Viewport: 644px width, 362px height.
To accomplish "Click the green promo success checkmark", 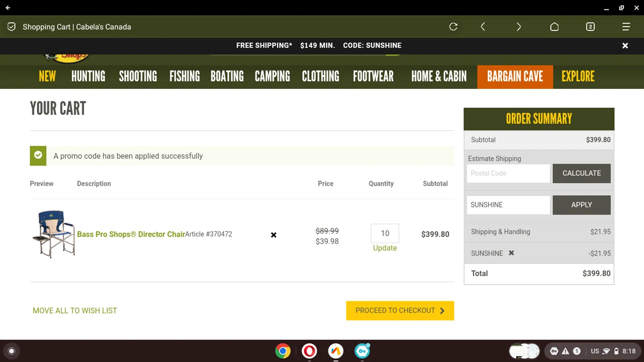I will click(x=38, y=155).
